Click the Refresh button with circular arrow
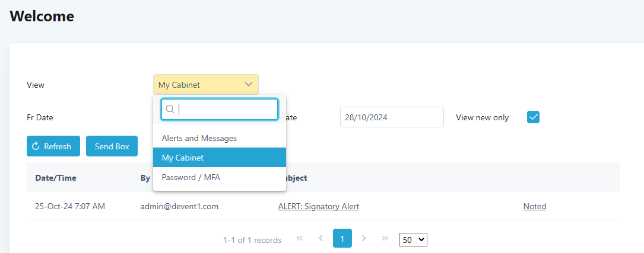The image size is (644, 253). pos(53,146)
